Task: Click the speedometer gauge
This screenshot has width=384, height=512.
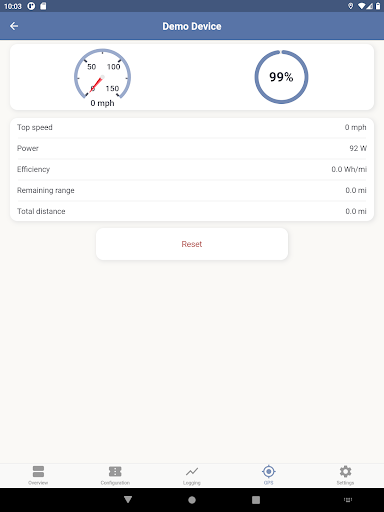Action: [x=102, y=75]
